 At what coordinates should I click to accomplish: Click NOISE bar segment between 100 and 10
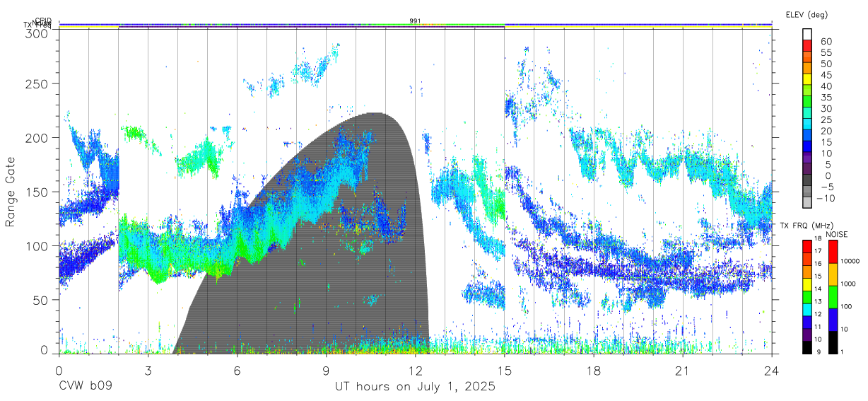pyautogui.click(x=833, y=319)
